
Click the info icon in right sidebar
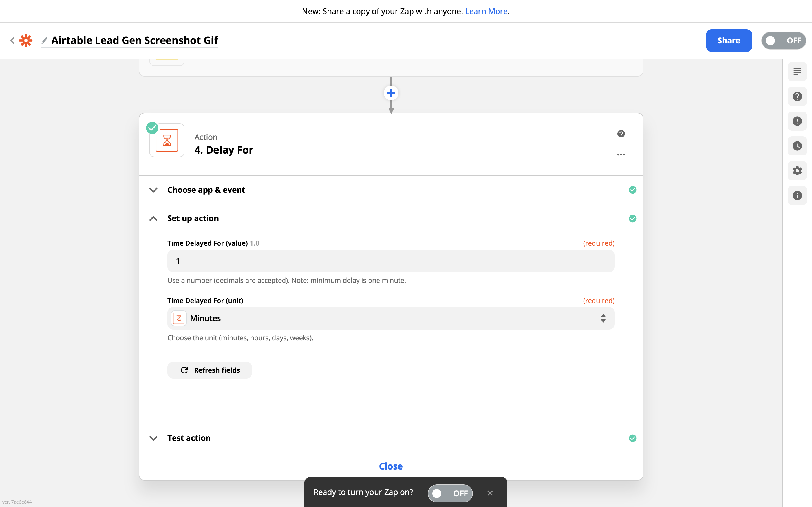tap(797, 195)
